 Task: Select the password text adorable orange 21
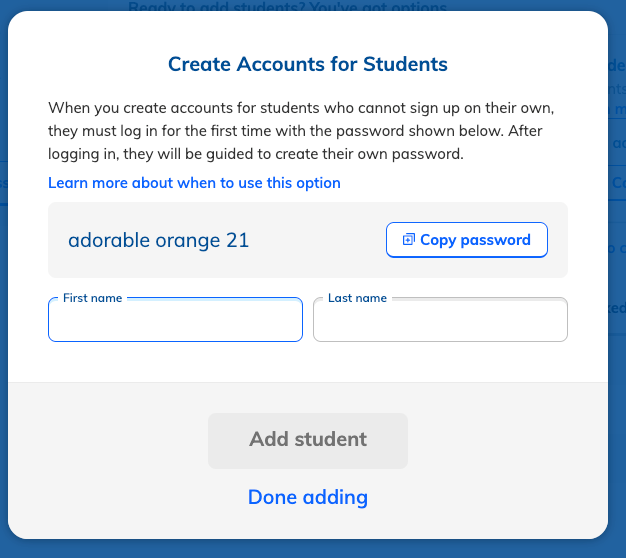click(158, 240)
